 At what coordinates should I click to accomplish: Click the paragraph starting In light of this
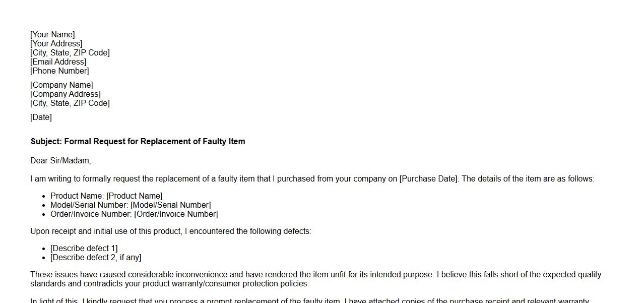click(x=309, y=300)
